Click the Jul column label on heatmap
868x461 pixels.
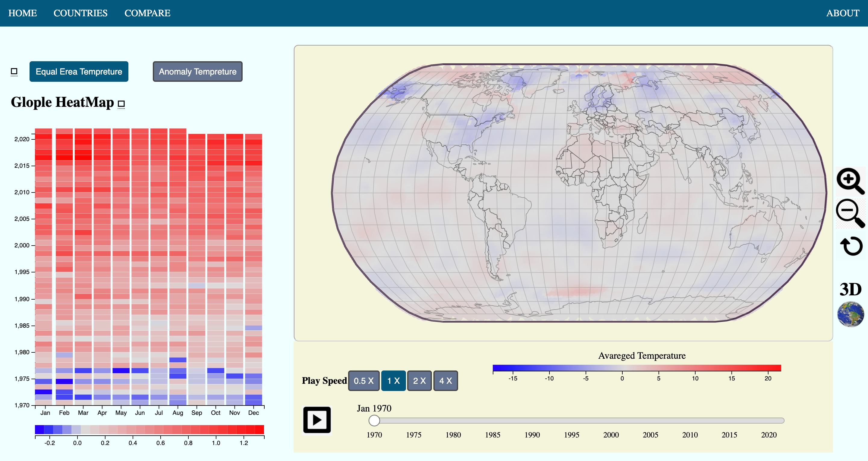159,413
